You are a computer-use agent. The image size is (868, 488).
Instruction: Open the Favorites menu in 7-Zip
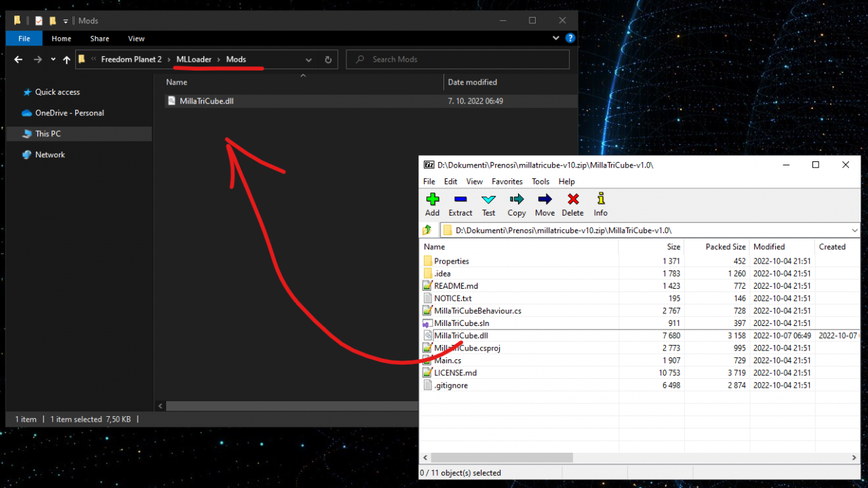tap(507, 182)
